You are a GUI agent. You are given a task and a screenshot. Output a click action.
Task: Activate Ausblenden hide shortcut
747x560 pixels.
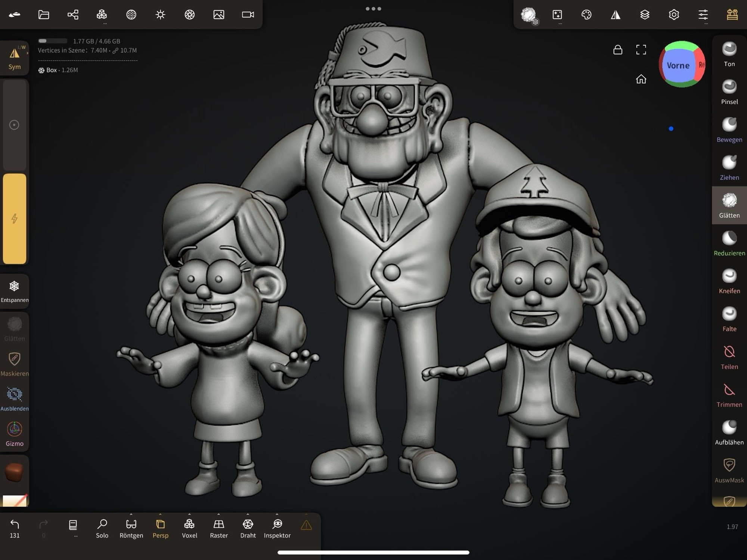[x=15, y=399]
